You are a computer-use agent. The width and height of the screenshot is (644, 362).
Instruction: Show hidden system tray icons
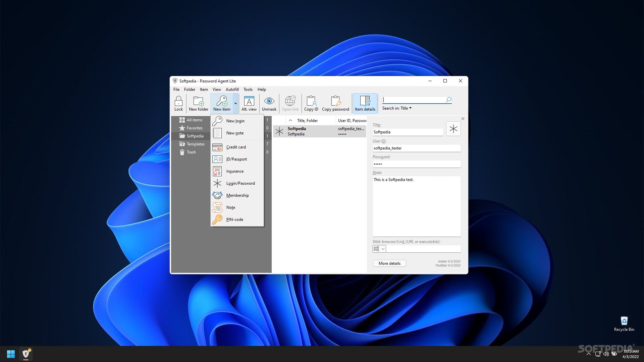pos(588,354)
